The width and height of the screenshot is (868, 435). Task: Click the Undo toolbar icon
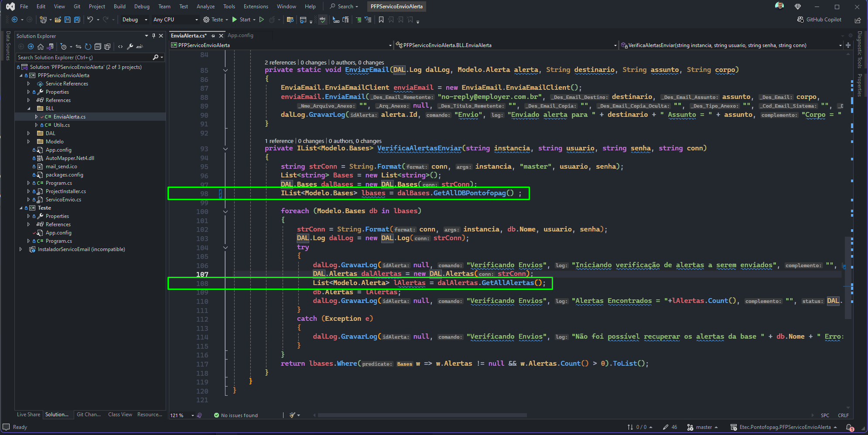(90, 20)
